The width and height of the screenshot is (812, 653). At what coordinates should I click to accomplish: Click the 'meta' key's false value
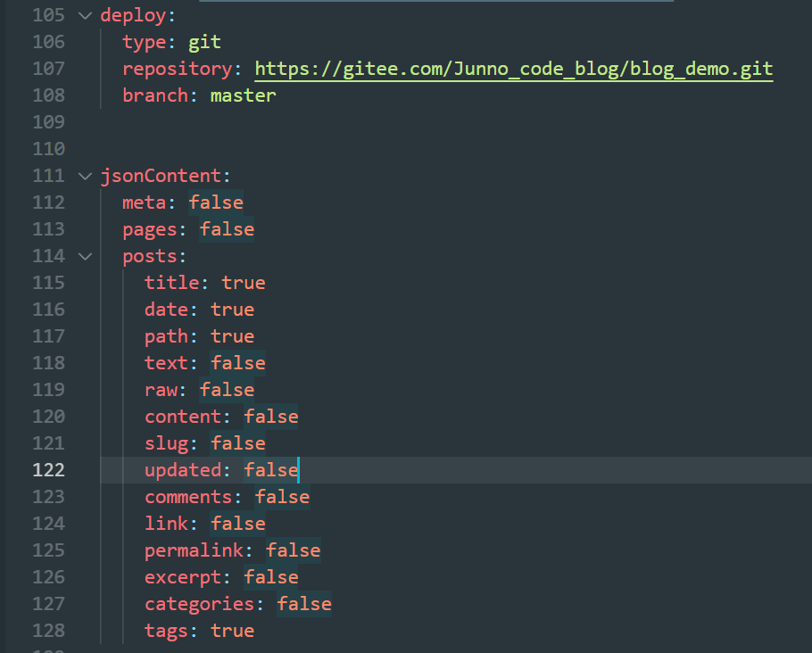pos(216,203)
